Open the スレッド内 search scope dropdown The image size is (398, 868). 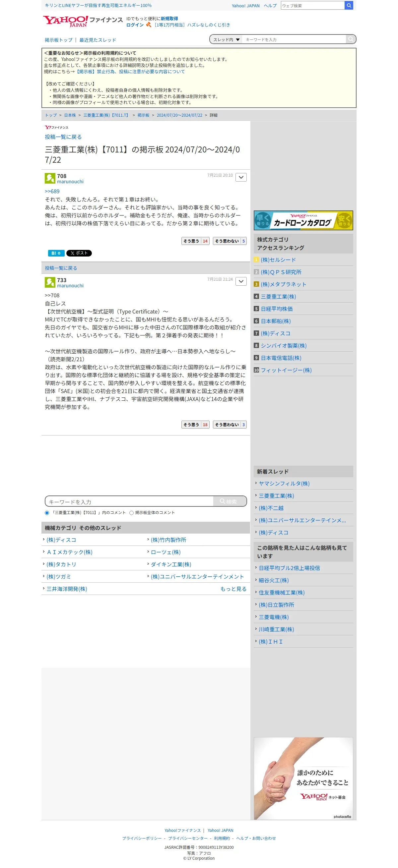pyautogui.click(x=226, y=39)
